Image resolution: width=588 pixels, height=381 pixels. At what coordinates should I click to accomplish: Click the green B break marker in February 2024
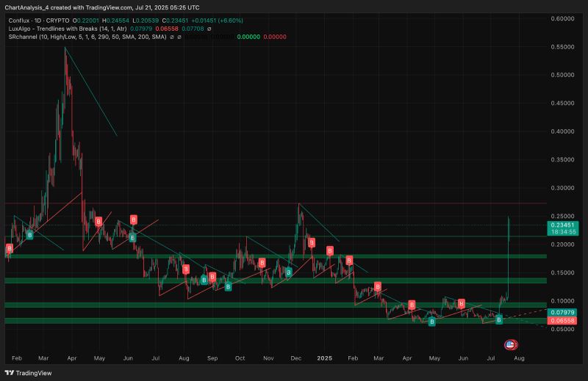click(x=30, y=235)
